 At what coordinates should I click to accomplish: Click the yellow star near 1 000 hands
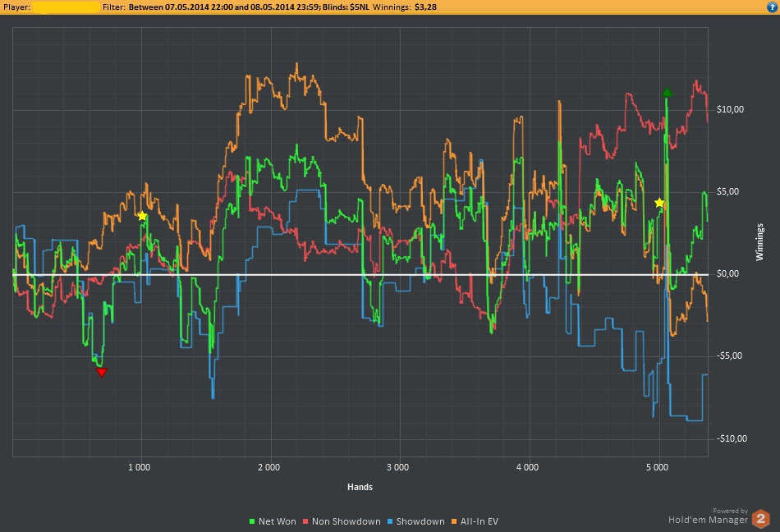tap(142, 216)
